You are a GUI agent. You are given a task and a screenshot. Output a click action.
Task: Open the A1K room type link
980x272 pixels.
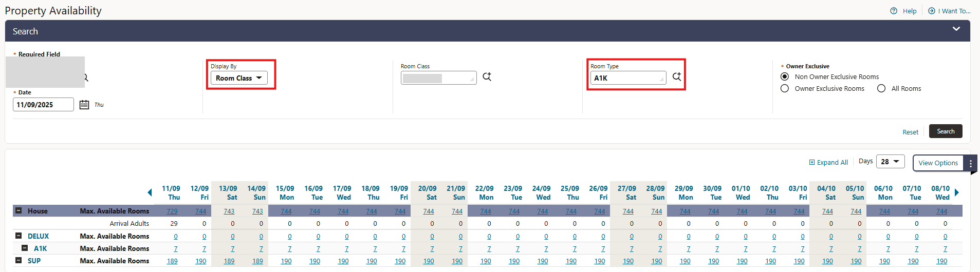40,248
